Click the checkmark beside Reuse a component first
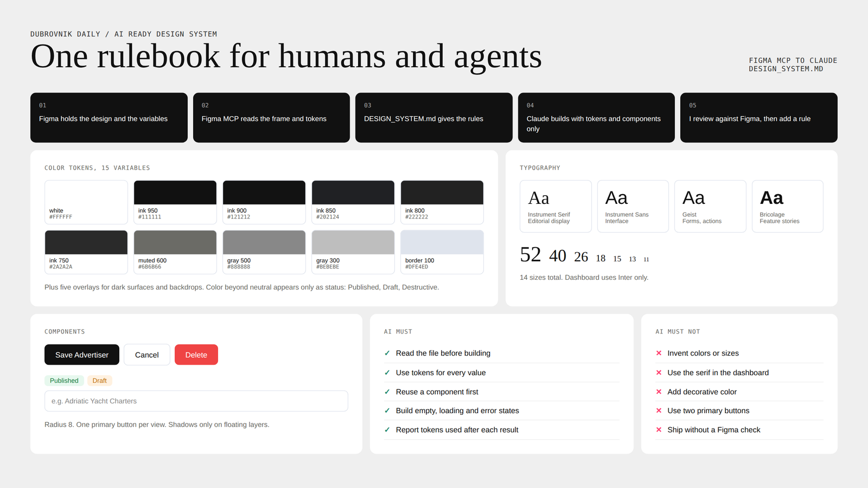The width and height of the screenshot is (868, 488). (x=387, y=392)
